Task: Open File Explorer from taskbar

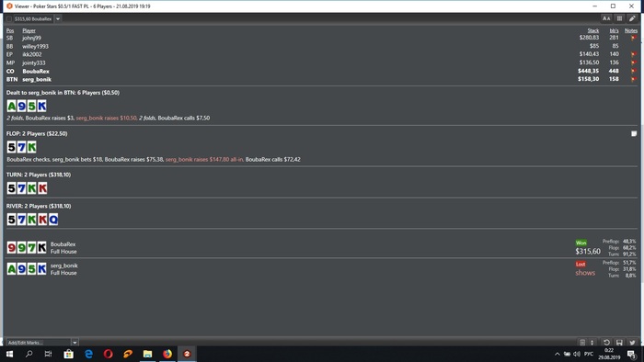Action: 147,354
